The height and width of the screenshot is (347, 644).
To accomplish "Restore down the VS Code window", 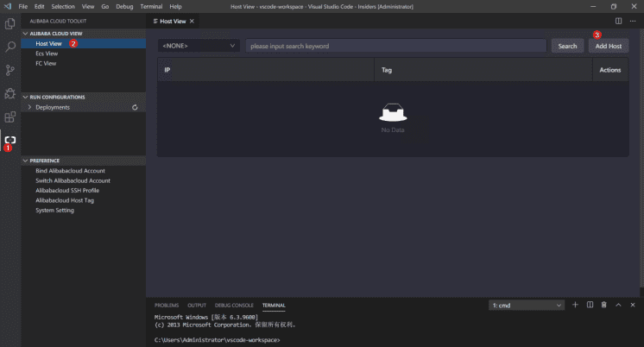I will tap(613, 7).
